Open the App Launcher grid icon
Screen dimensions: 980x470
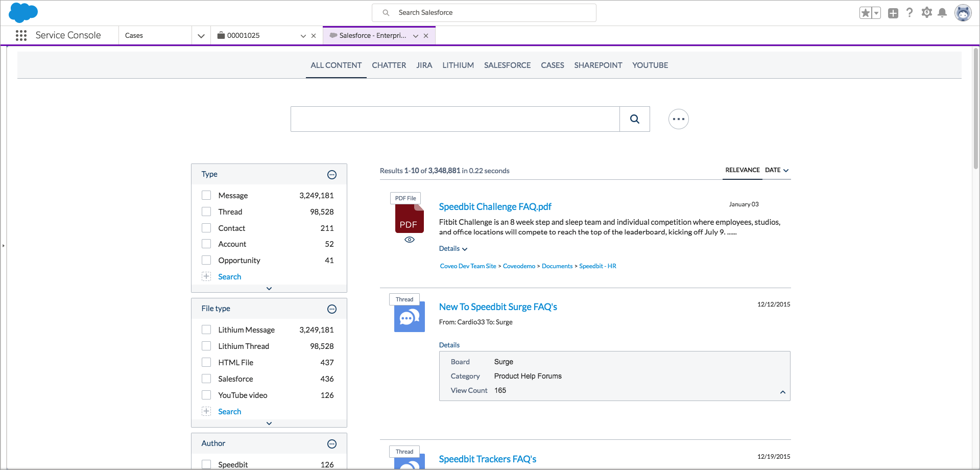21,35
